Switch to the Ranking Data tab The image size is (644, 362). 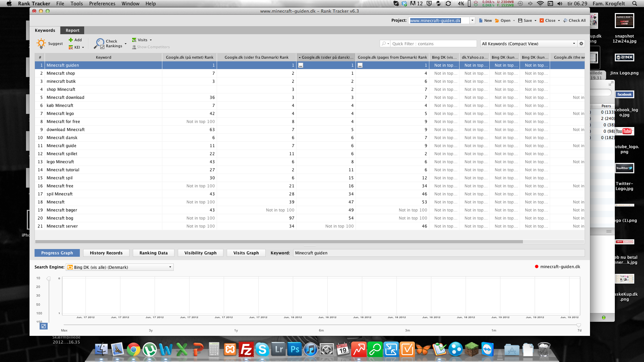pyautogui.click(x=153, y=253)
